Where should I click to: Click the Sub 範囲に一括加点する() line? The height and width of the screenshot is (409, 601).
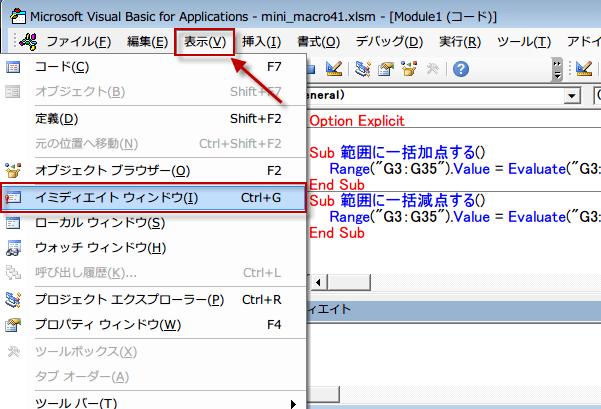pos(397,153)
